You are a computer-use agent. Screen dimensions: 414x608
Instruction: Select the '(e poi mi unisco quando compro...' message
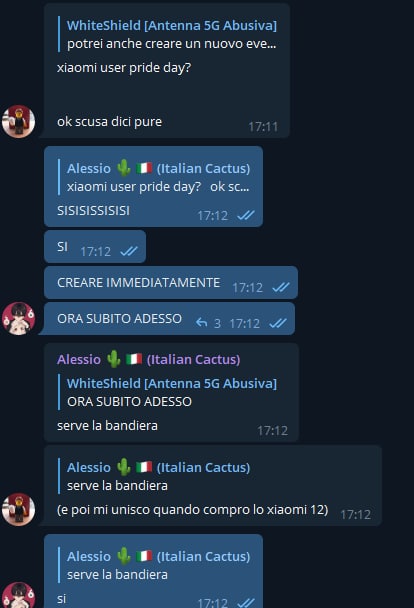(x=192, y=509)
